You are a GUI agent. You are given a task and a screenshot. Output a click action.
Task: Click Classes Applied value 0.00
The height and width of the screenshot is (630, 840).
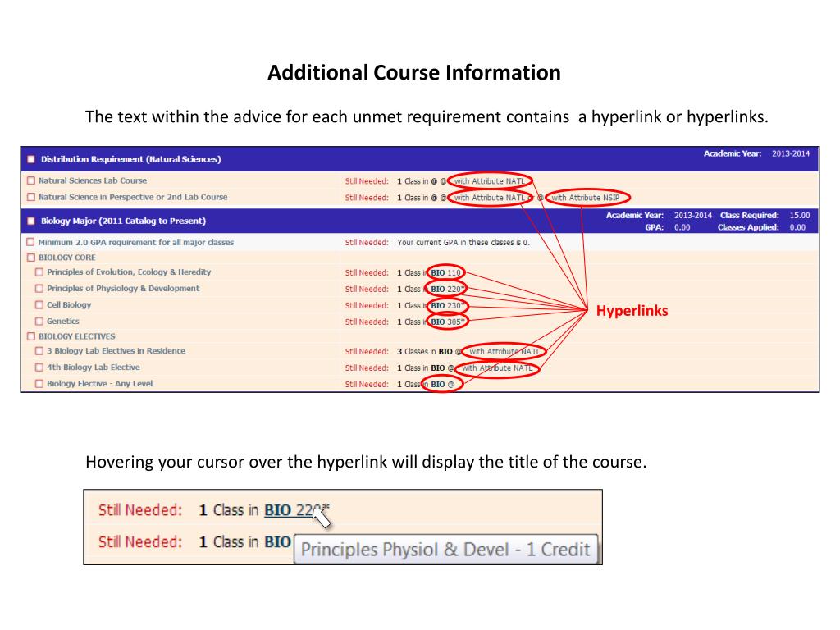797,227
